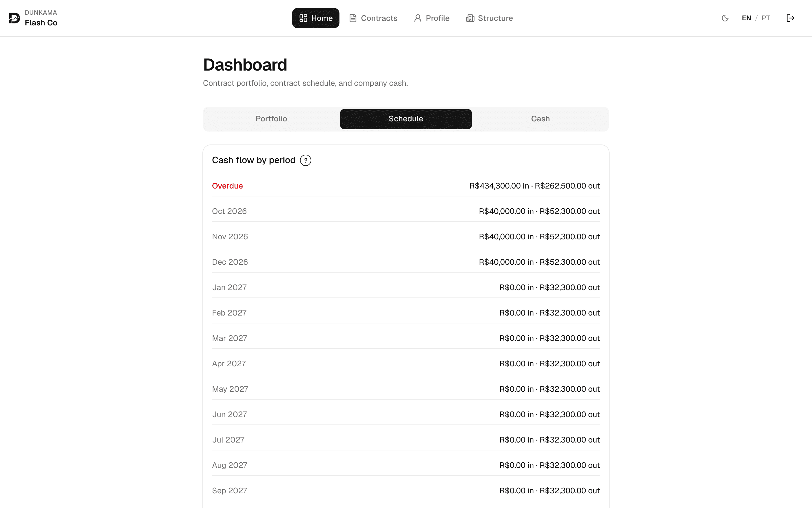Screen dimensions: 812x508
Task: Click the Dunkama logo icon
Action: (14, 18)
